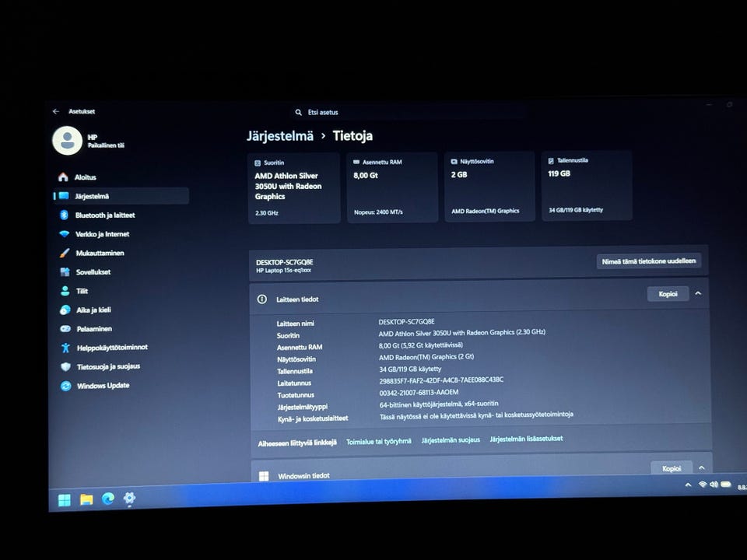Open Järjestelmän suojaus link

451,440
